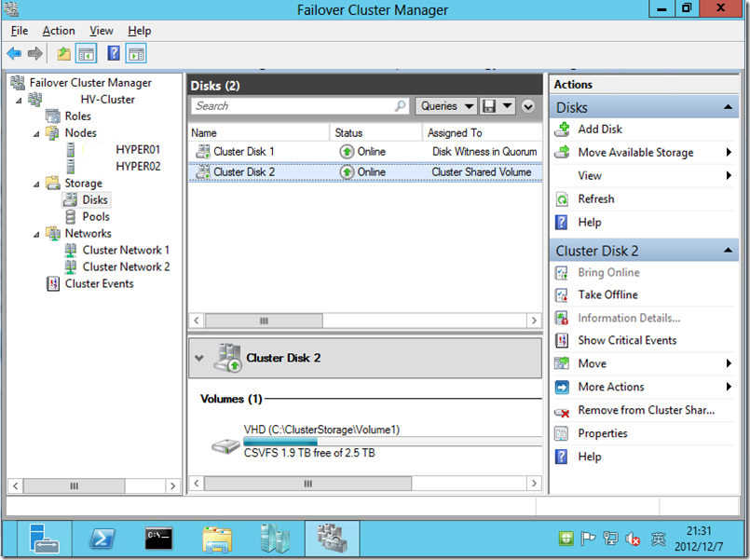Click the Add Disk icon
Image resolution: width=750 pixels, height=560 pixels.
[x=562, y=130]
